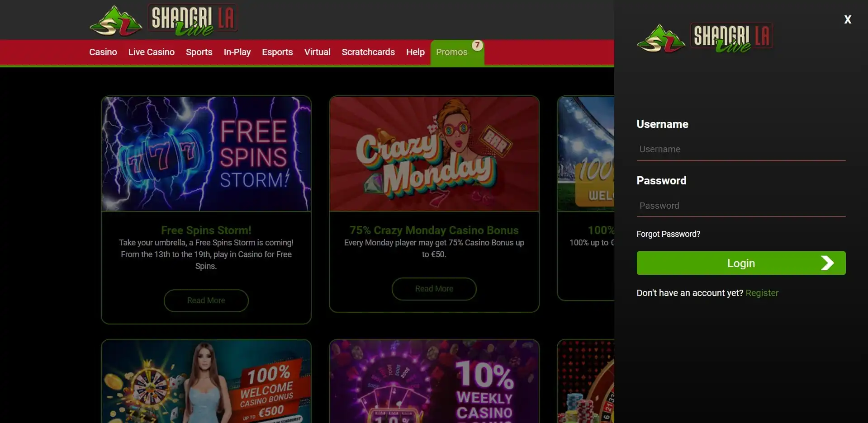Open the 10% Weekly Casino promo thumbnail
868x423 pixels.
point(434,381)
